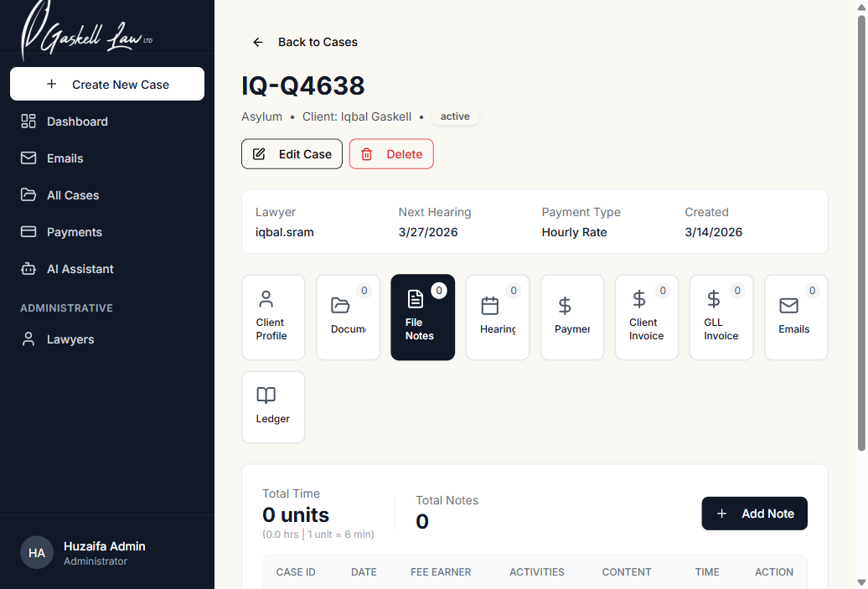Open Lawyers under Administrative
Image resolution: width=868 pixels, height=589 pixels.
pyautogui.click(x=70, y=339)
